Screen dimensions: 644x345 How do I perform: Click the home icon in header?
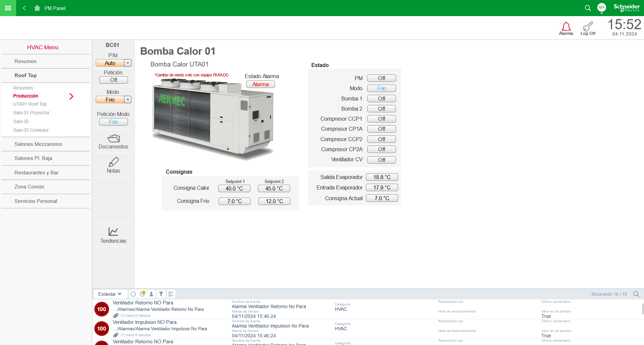(x=37, y=8)
